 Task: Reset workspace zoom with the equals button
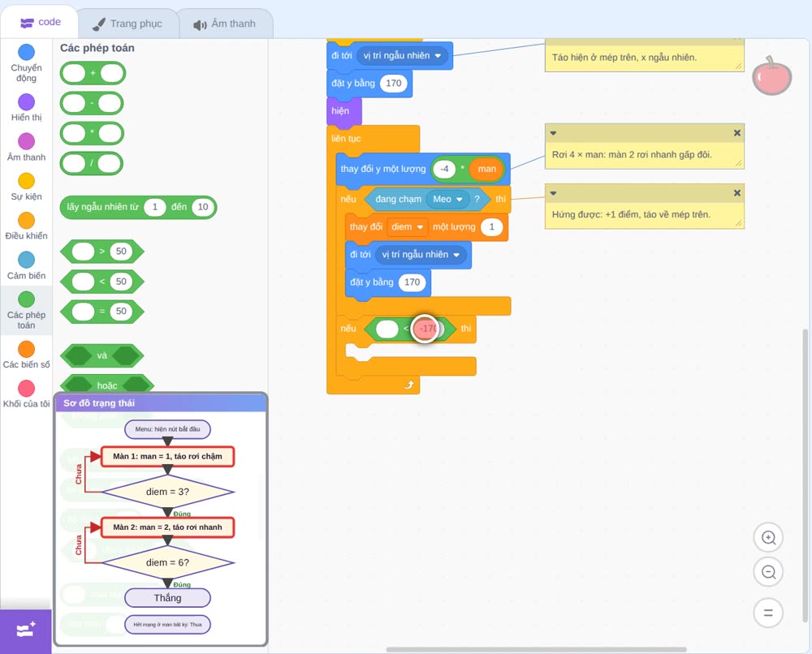768,613
